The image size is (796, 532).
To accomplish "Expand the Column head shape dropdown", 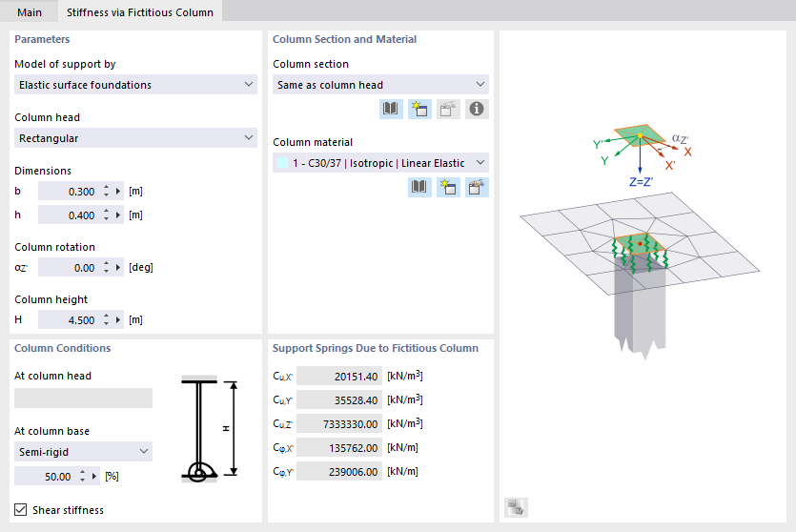I will pyautogui.click(x=135, y=138).
